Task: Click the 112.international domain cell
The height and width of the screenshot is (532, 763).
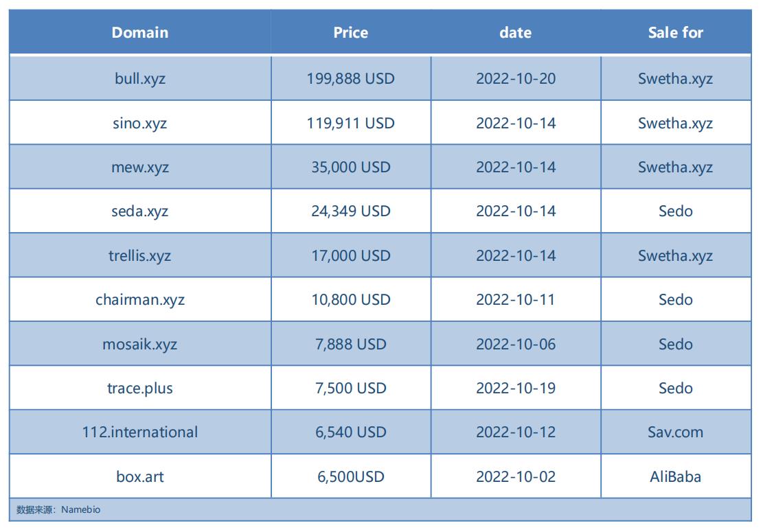Action: click(140, 432)
